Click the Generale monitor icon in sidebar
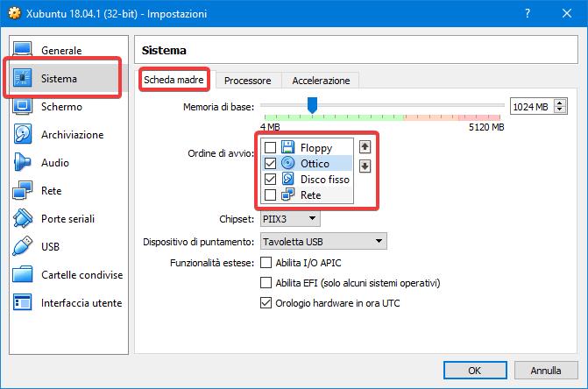Image resolution: width=588 pixels, height=389 pixels. 22,49
